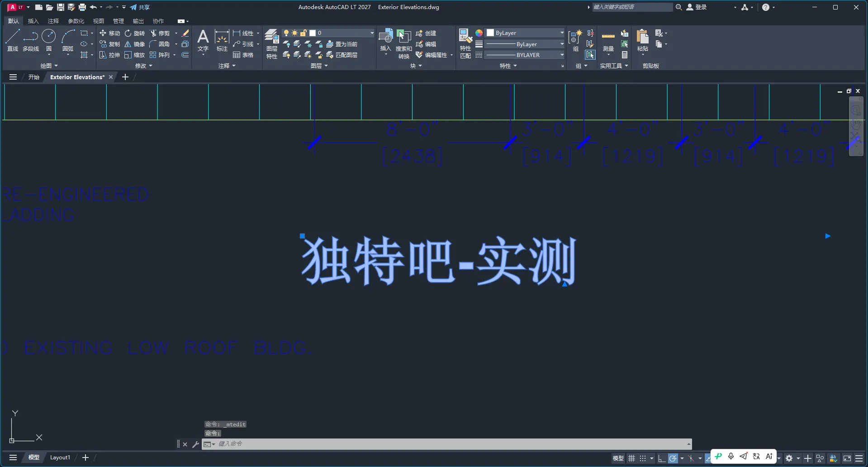Toggle drawing grid display in status bar
The image size is (868, 467).
pyautogui.click(x=632, y=458)
